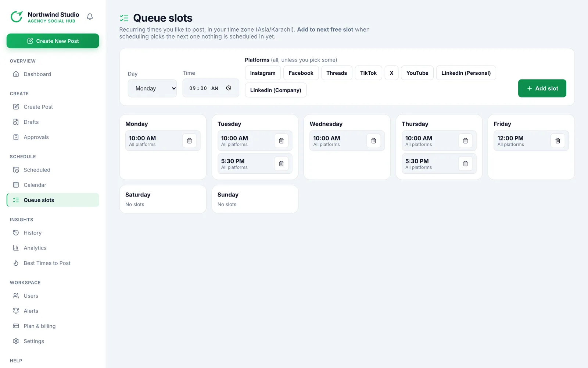Image resolution: width=588 pixels, height=368 pixels.
Task: Delete Tuesday 10:00 AM slot
Action: (x=281, y=141)
